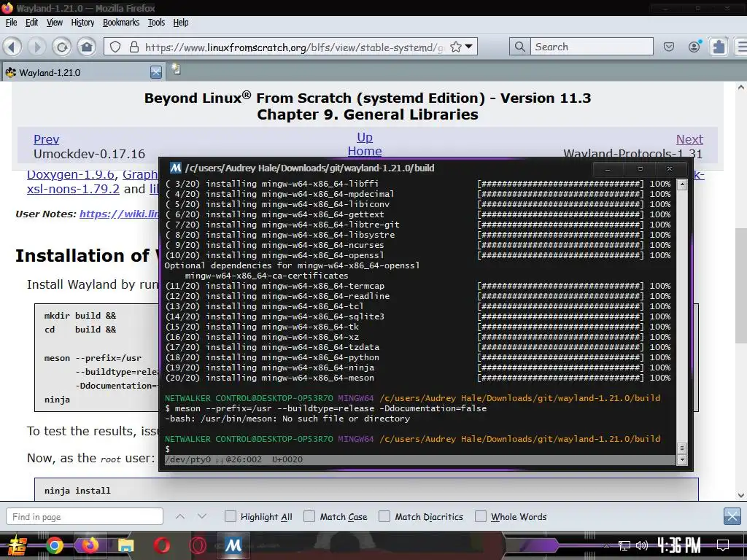Click the page vertical scrollbar thumb
747x560 pixels.
pyautogui.click(x=741, y=285)
